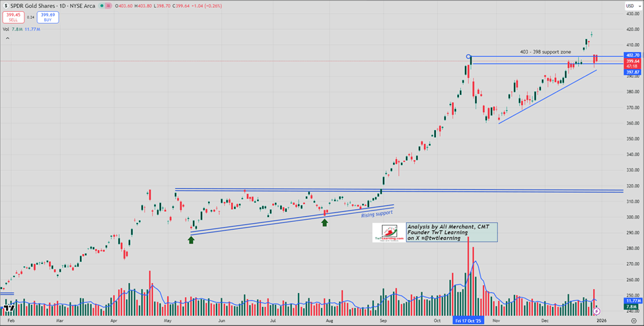644x326 pixels.
Task: Click the Jun label on time axis
Action: 221,319
